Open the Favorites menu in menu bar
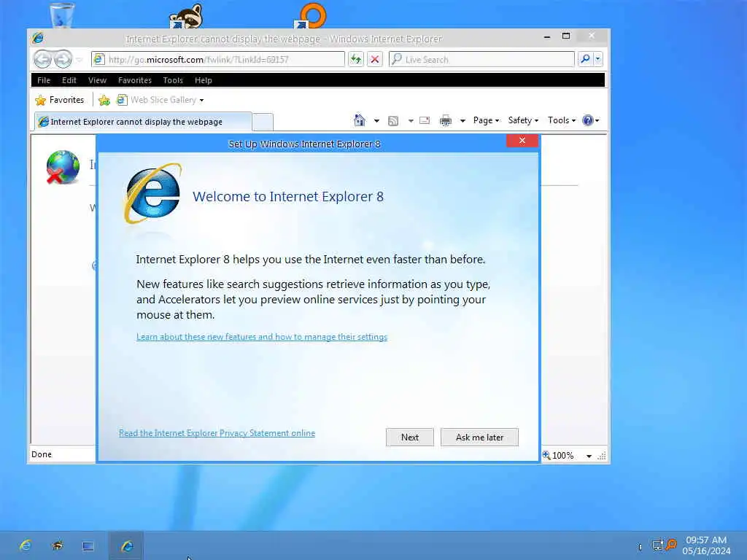 click(x=135, y=80)
